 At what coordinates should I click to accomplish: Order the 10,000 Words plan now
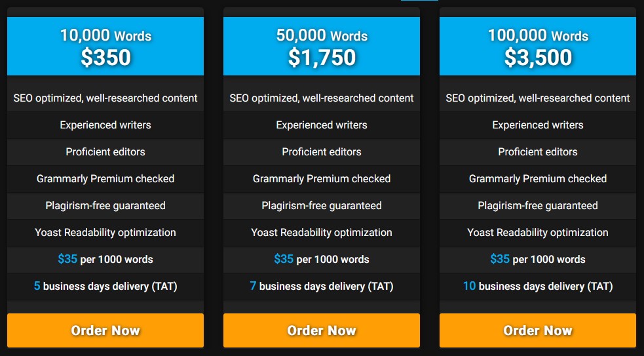[x=105, y=330]
